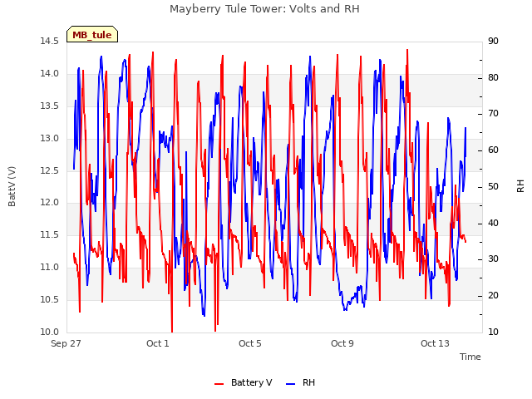Screen dimensions: 532x399
Task: Click the 50 RH tick label
Action: (x=493, y=186)
